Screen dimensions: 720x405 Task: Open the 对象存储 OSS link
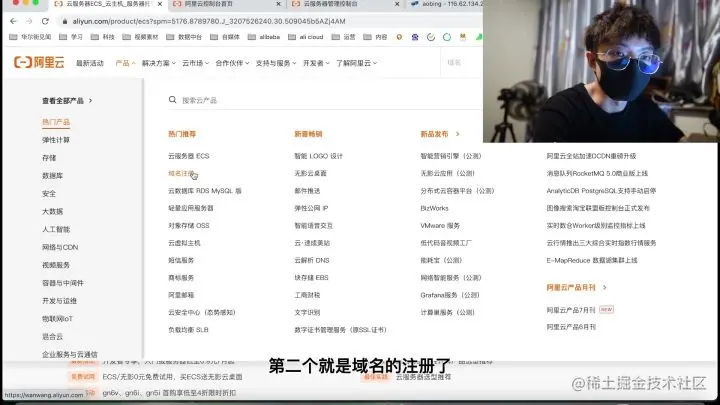click(x=189, y=226)
